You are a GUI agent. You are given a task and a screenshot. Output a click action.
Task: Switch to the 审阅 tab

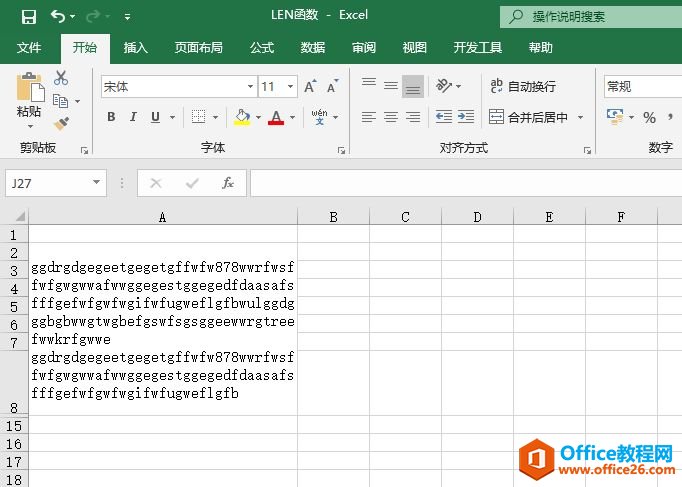[x=364, y=47]
